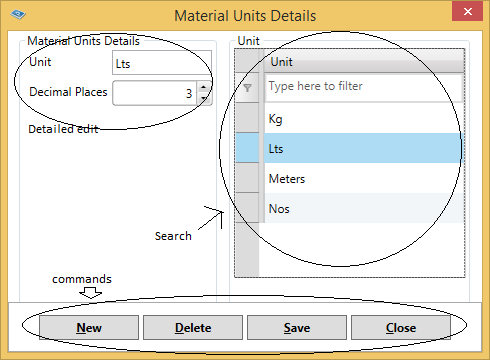Click the Close button at bottom

(401, 328)
